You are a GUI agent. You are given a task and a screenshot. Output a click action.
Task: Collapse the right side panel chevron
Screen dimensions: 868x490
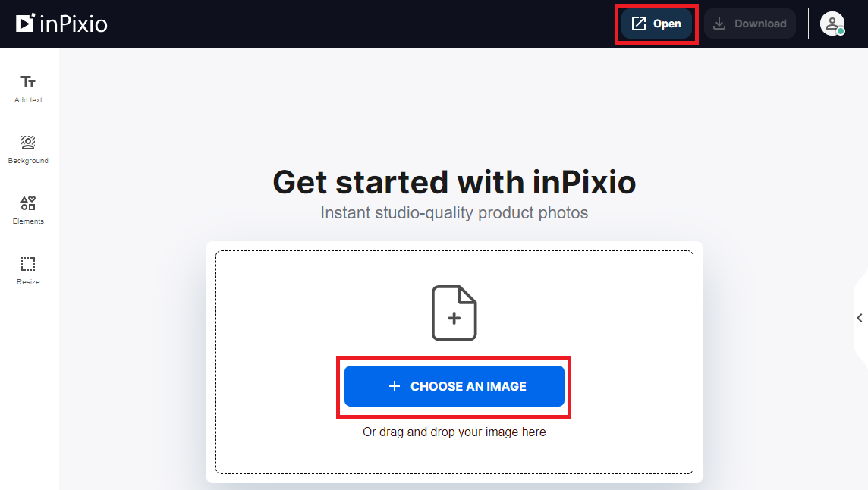[x=860, y=318]
